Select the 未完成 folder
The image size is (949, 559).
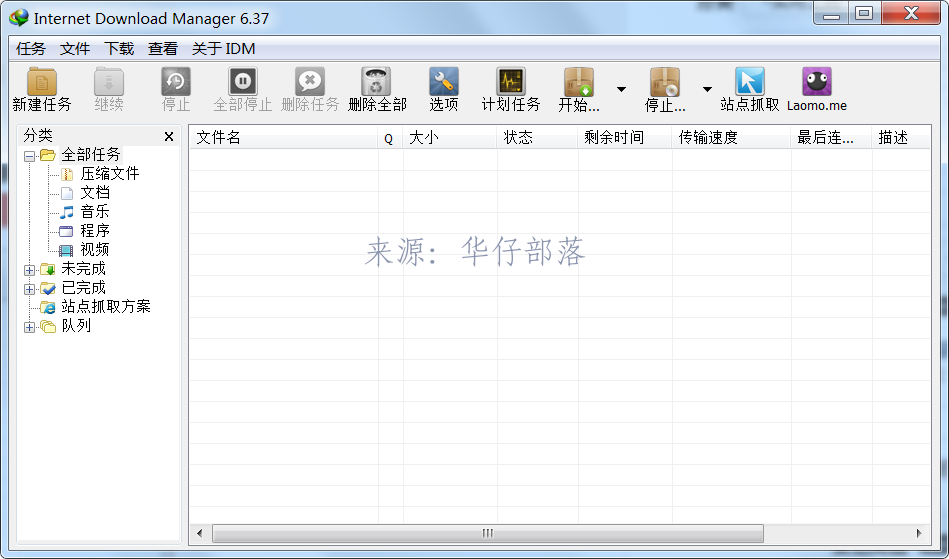click(84, 269)
